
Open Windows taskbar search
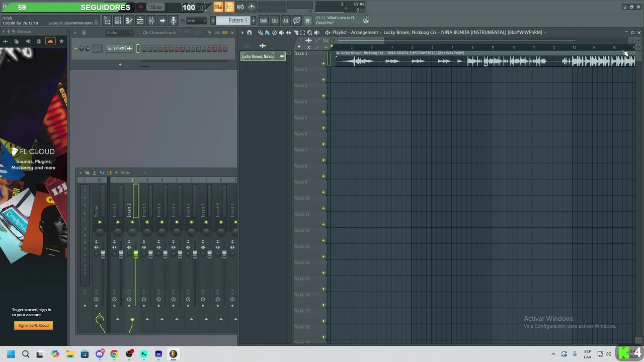coord(26,354)
